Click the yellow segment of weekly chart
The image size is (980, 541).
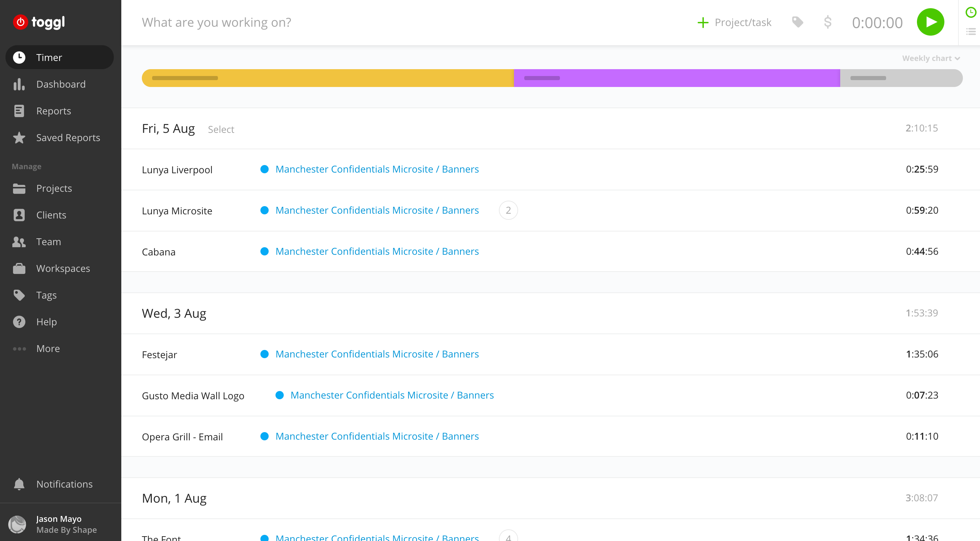(328, 78)
